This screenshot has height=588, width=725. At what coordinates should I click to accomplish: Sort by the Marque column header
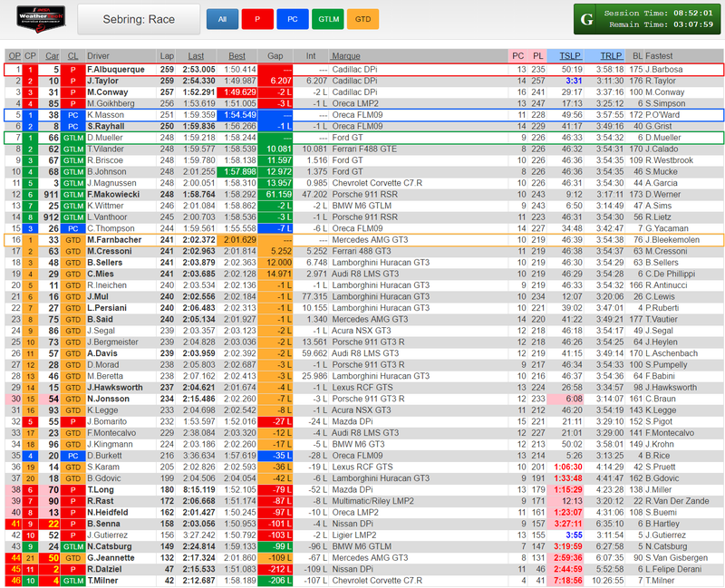[346, 56]
